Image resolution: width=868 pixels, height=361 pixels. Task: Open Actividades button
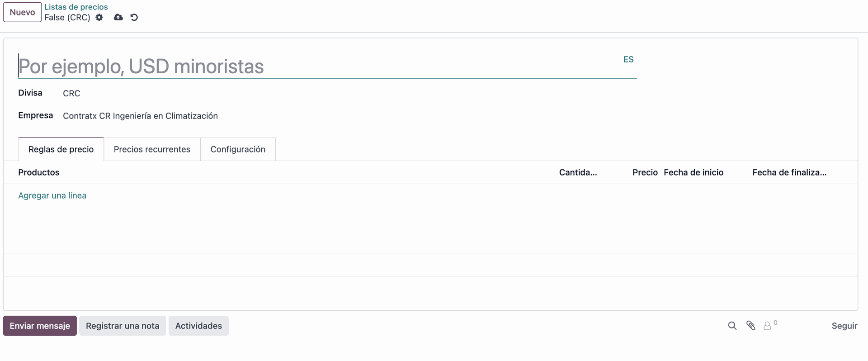pos(198,326)
